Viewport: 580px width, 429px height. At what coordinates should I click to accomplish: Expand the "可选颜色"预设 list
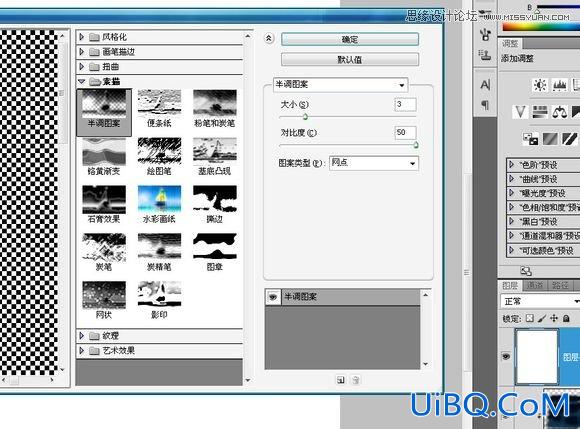(x=512, y=250)
